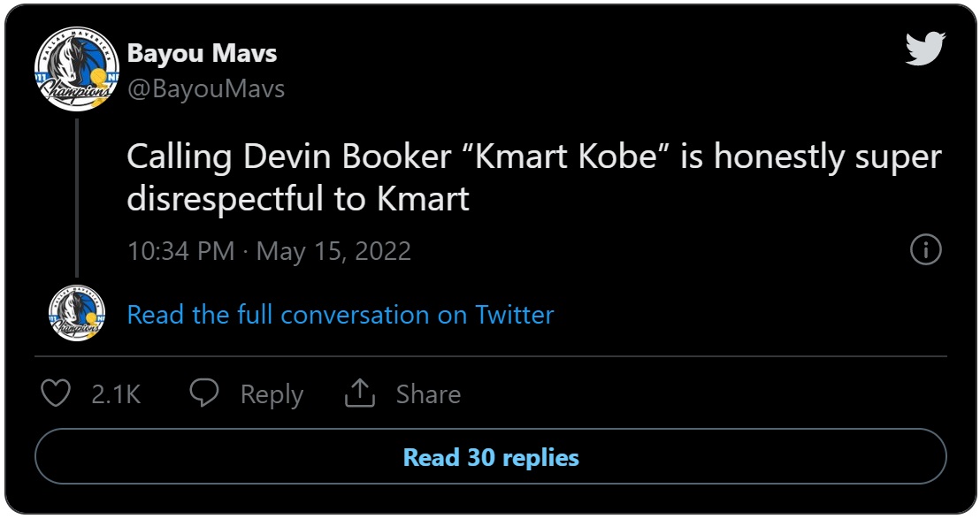Image resolution: width=980 pixels, height=519 pixels.
Task: Click the words "disrespectful to Kmart"
Action: 298,199
